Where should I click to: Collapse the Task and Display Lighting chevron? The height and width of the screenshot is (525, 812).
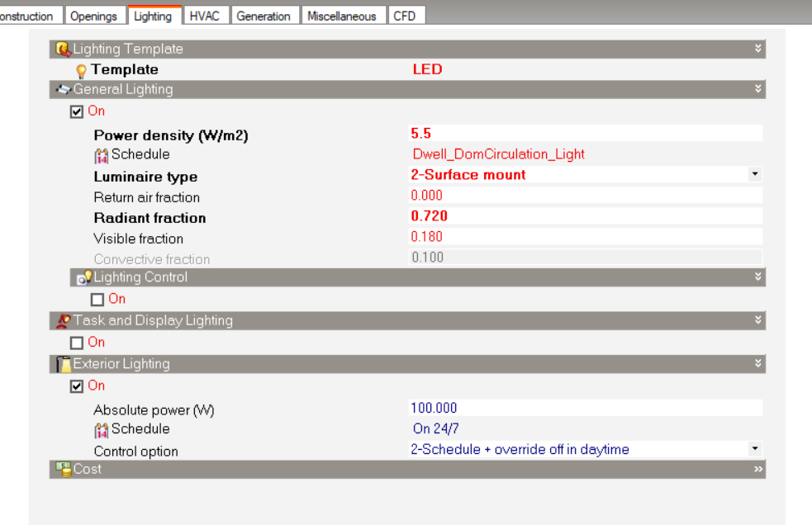(758, 320)
